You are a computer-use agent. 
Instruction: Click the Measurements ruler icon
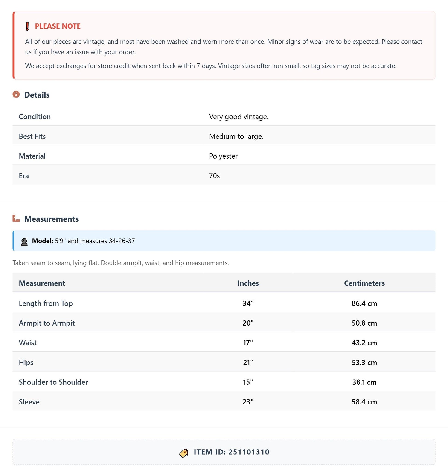tap(16, 218)
